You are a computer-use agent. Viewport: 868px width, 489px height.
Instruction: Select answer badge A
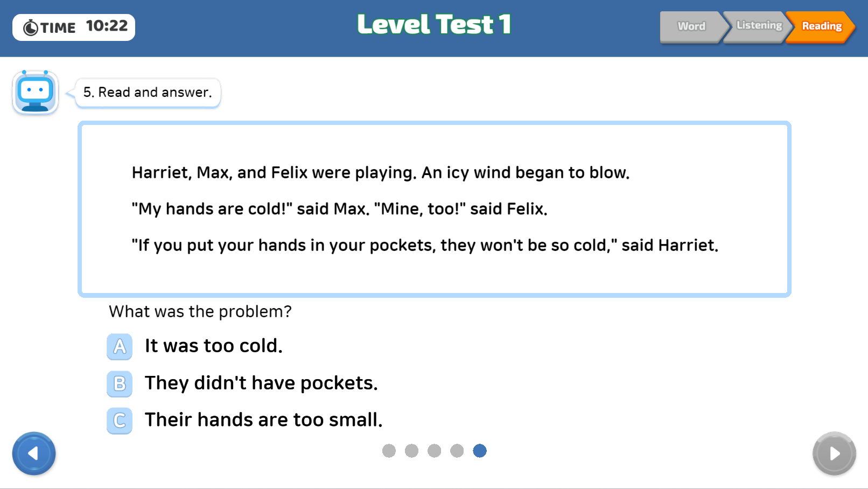click(x=120, y=346)
